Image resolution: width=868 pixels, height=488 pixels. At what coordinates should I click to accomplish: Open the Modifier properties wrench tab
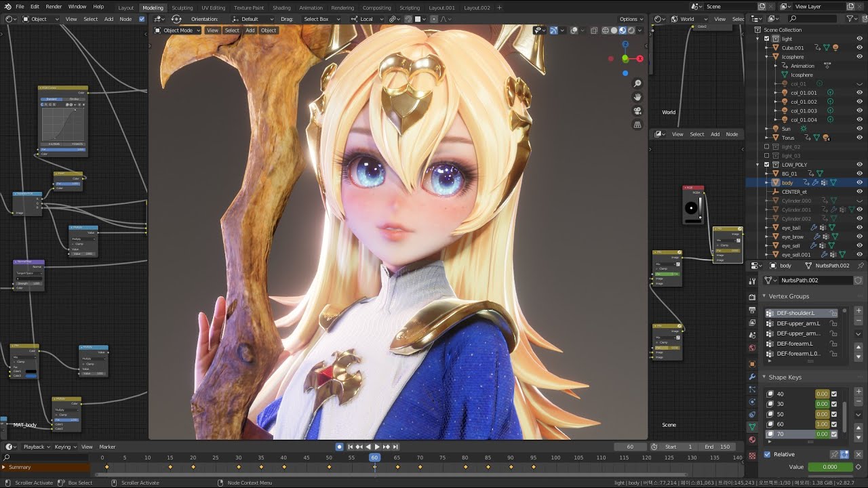click(x=752, y=376)
